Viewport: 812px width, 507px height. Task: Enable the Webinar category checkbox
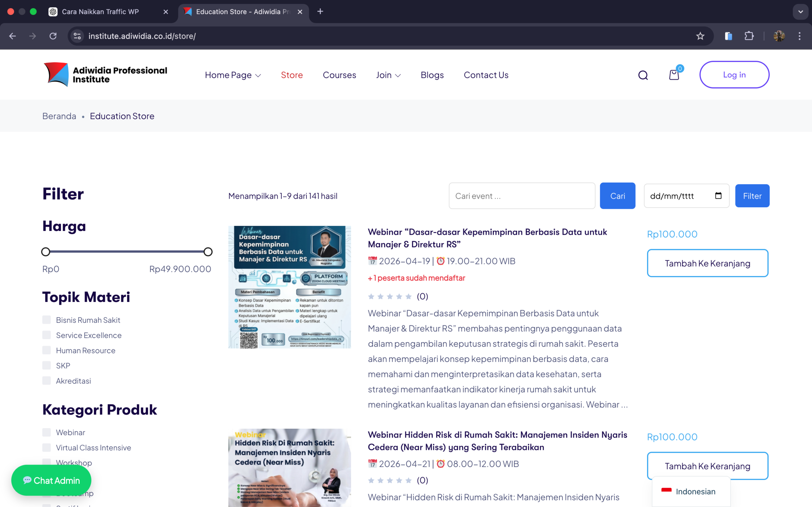click(x=47, y=432)
